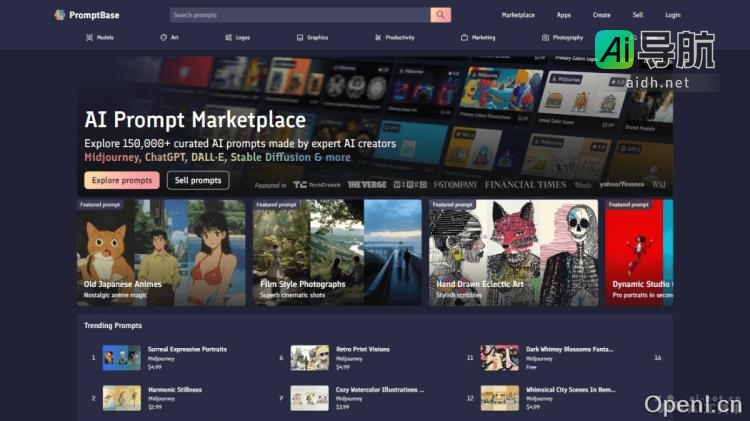Click the Marketing briefcase icon
Screen dimensions: 750x421
pos(465,37)
